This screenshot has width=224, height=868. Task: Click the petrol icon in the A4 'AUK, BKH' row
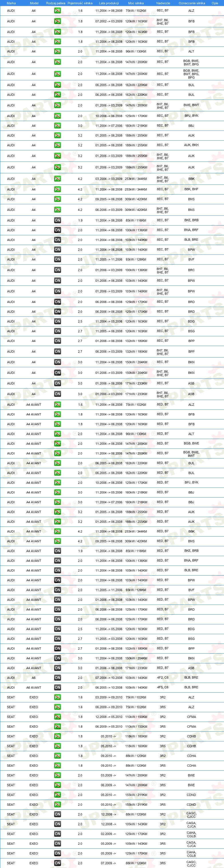click(x=58, y=145)
